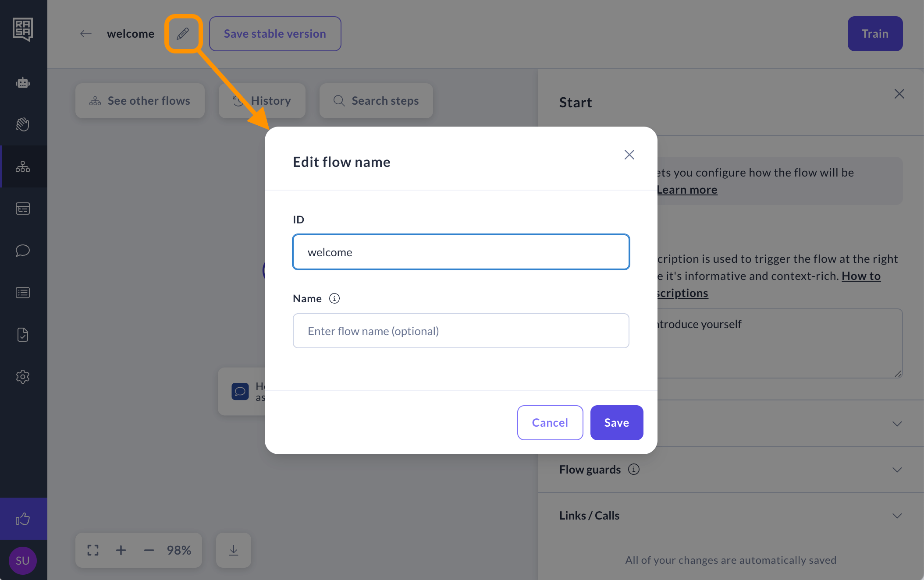Open See other flows
The height and width of the screenshot is (580, 924).
[x=140, y=101]
